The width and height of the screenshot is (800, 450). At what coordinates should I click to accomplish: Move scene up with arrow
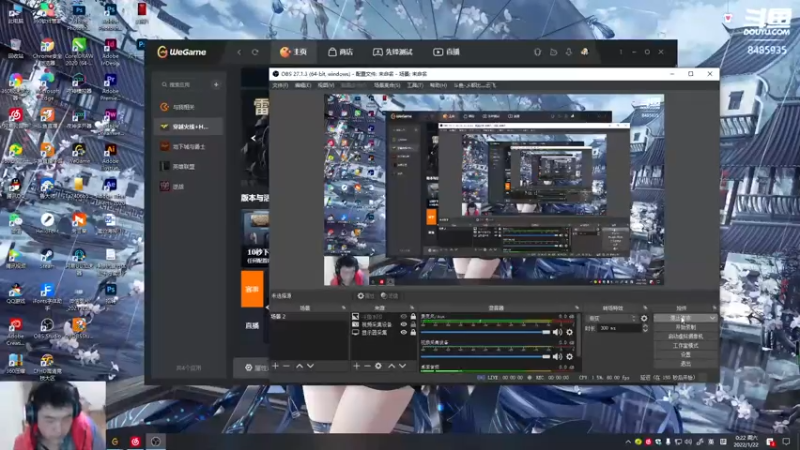tap(299, 366)
